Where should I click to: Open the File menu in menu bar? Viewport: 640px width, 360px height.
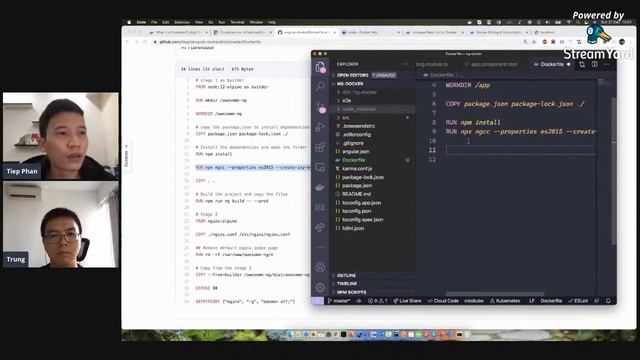(154, 22)
